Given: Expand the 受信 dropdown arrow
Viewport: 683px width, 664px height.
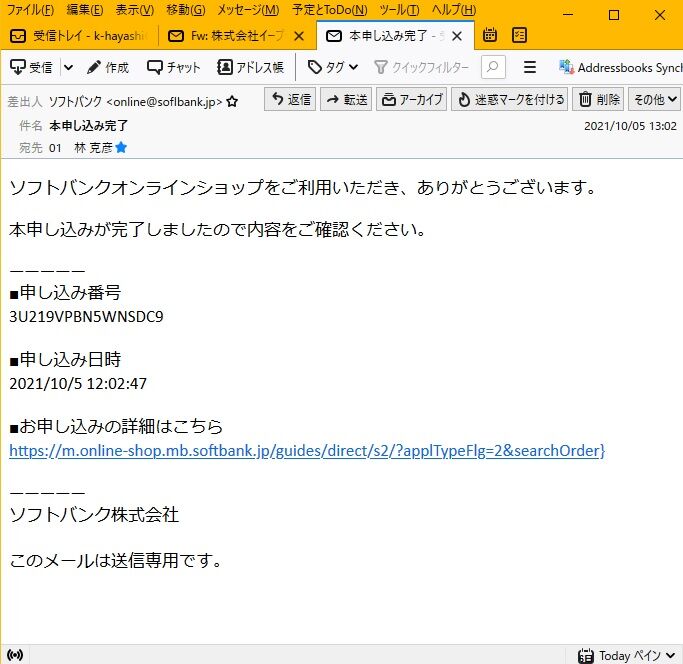Looking at the screenshot, I should [68, 68].
